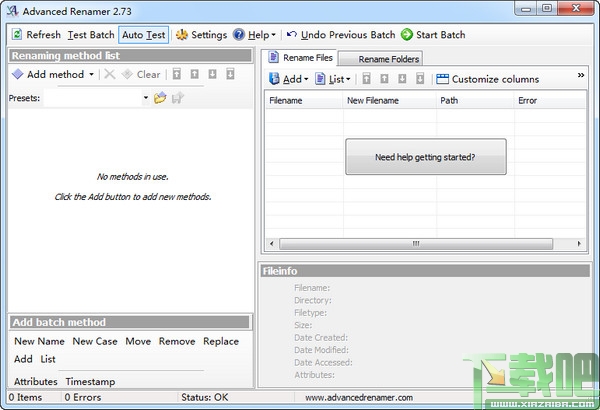Screen dimensions: 600x410
Task: Expand the Add method dropdown arrow
Action: click(x=91, y=74)
